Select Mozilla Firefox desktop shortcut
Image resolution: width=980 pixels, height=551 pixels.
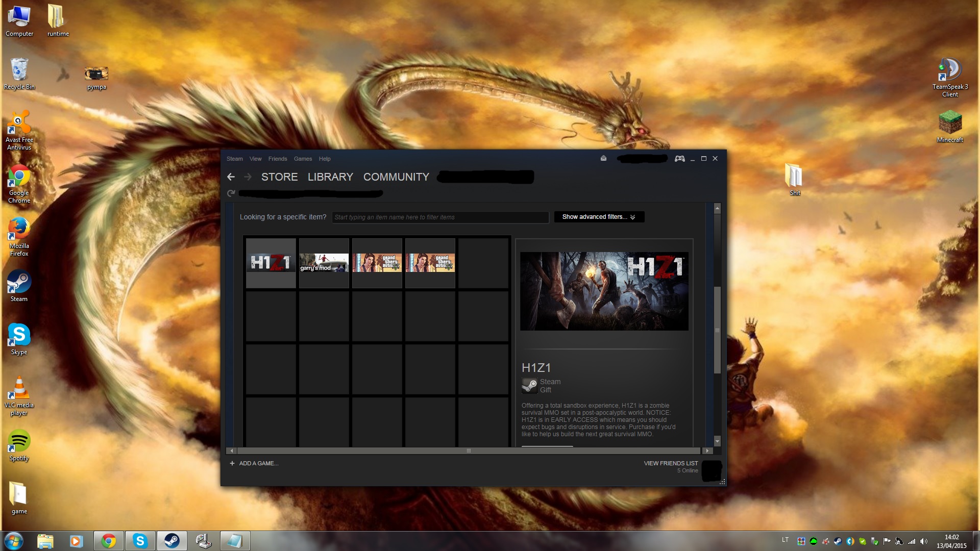click(x=19, y=237)
